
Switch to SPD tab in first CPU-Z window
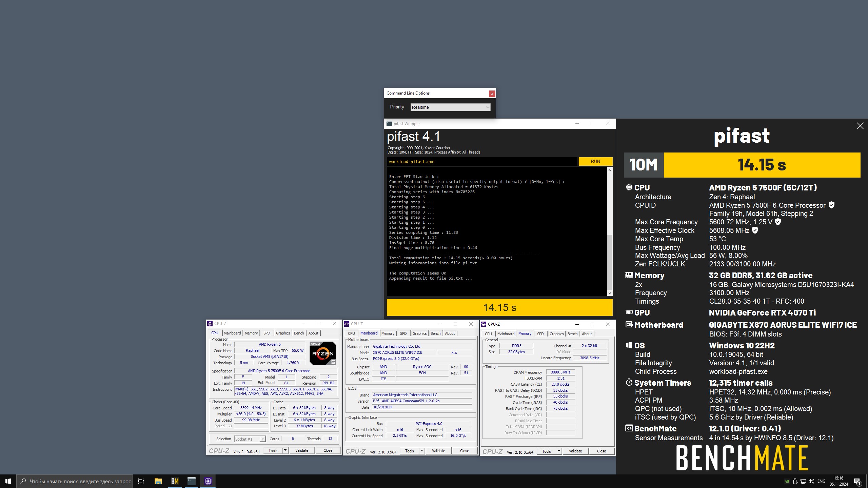267,333
